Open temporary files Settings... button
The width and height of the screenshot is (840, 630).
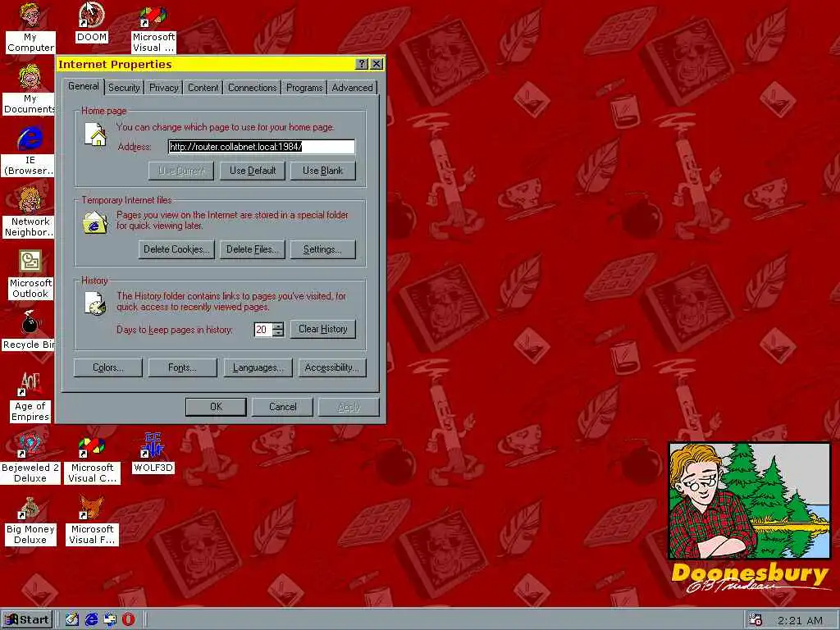point(322,249)
